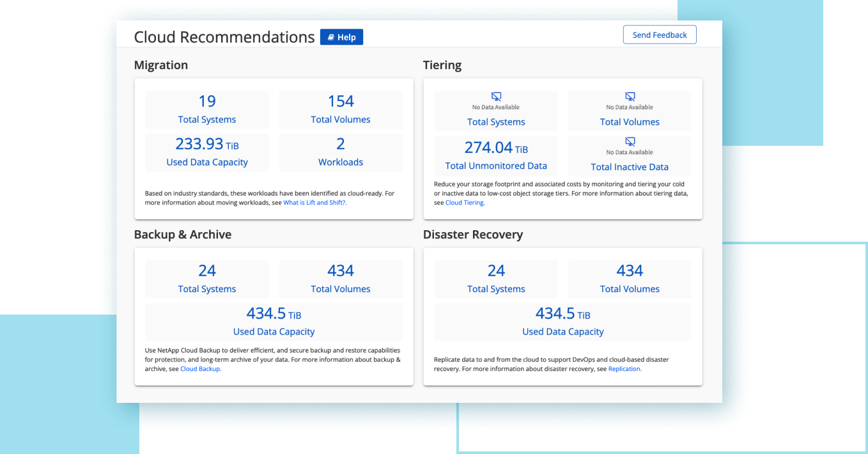Select Migration's 154 Total Volumes tile
This screenshot has width=868, height=454.
341,109
